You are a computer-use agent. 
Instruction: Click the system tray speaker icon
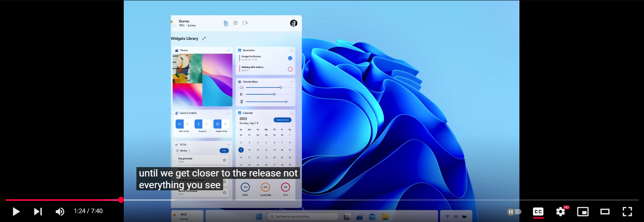[x=456, y=217]
